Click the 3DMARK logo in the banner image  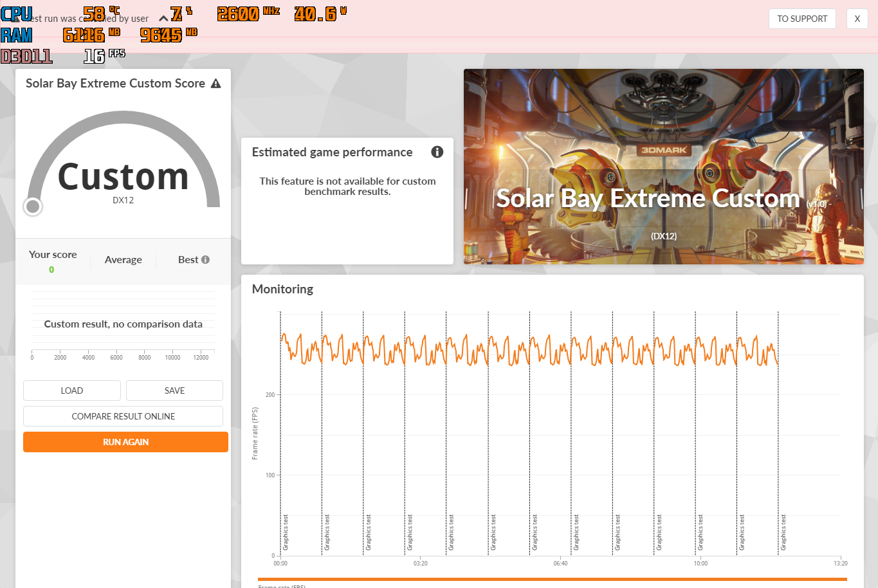pos(663,150)
